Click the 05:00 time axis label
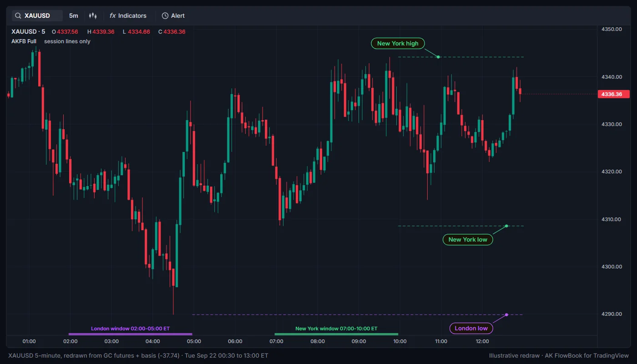The image size is (637, 364). 194,341
